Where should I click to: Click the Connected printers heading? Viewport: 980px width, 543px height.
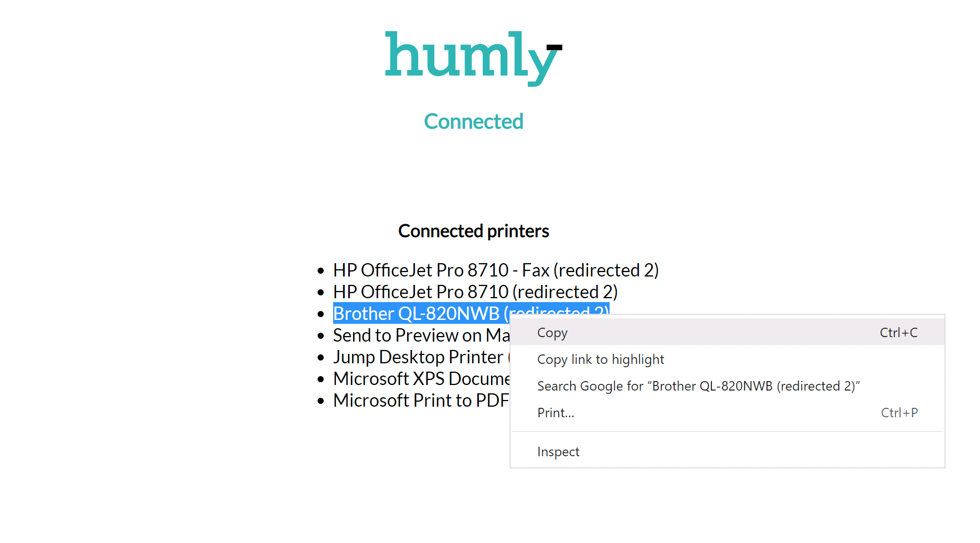[x=473, y=230]
